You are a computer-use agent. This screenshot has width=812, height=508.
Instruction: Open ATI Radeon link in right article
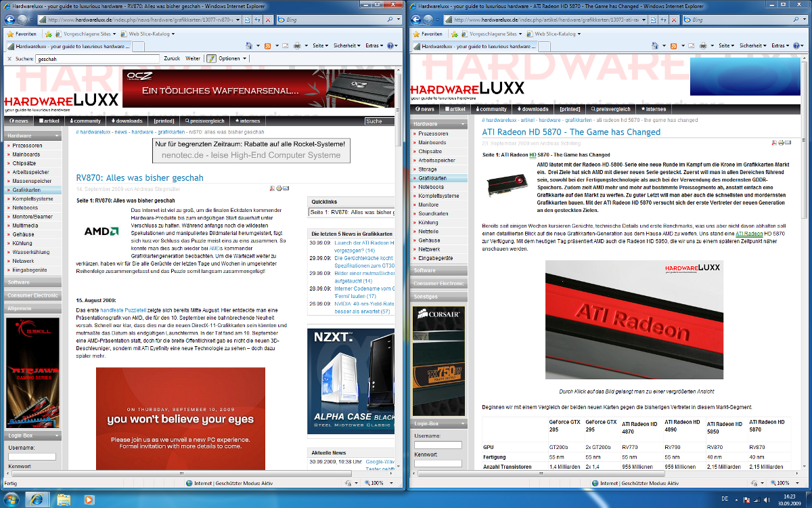[x=749, y=233]
